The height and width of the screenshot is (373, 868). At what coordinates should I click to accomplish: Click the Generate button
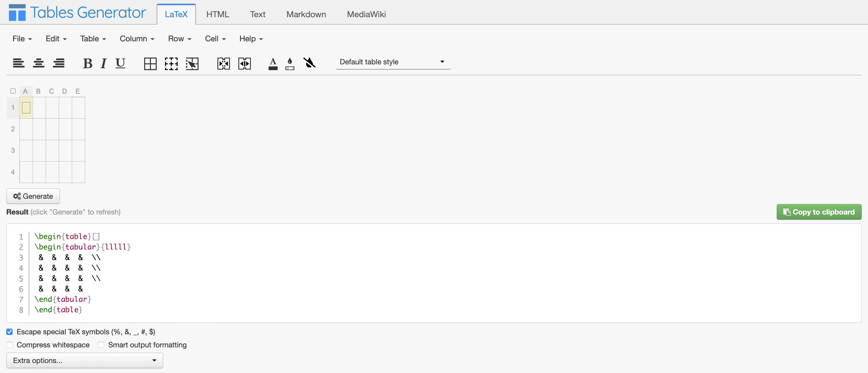(x=33, y=196)
